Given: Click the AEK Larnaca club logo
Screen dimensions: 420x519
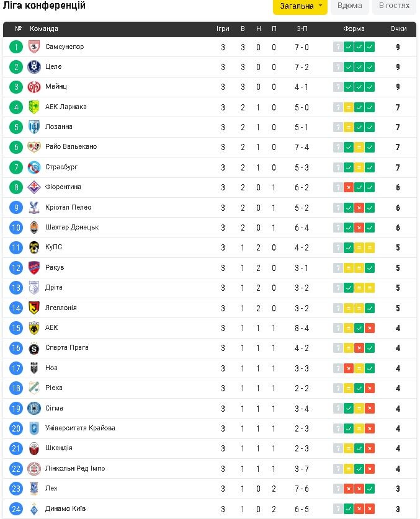Looking at the screenshot, I should click(34, 107).
